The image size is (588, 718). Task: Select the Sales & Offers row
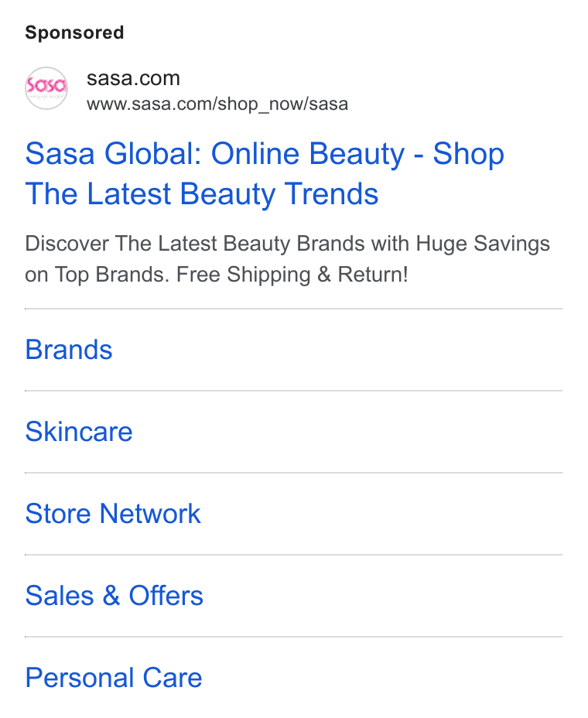(x=293, y=596)
